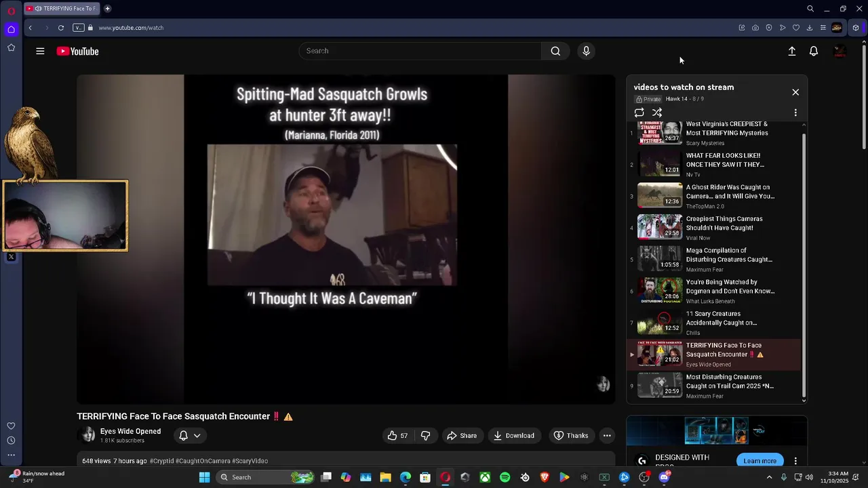This screenshot has width=868, height=488.
Task: Open more video actions ellipsis
Action: pyautogui.click(x=607, y=436)
